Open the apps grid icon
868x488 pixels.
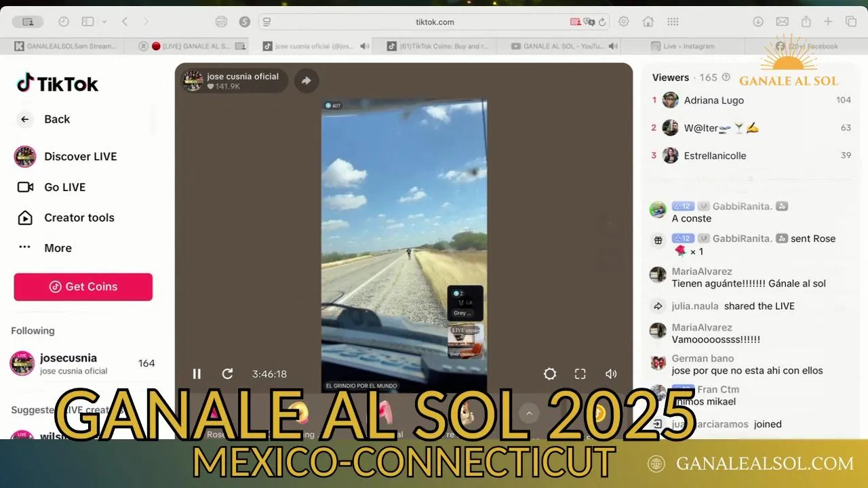(673, 22)
